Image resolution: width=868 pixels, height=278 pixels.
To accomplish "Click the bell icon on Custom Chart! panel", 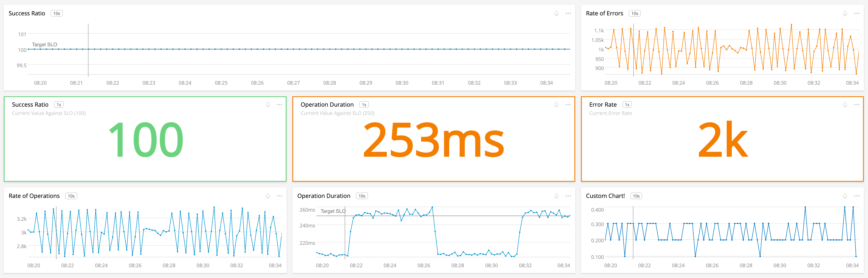I will [845, 196].
